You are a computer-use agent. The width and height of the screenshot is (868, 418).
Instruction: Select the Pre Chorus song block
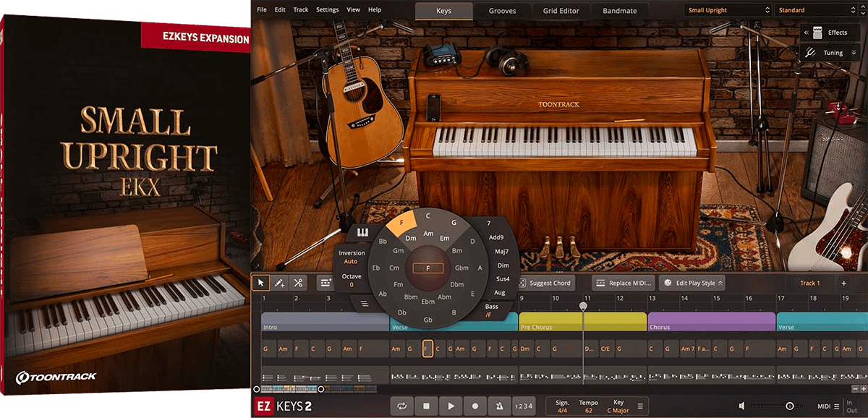coord(582,323)
